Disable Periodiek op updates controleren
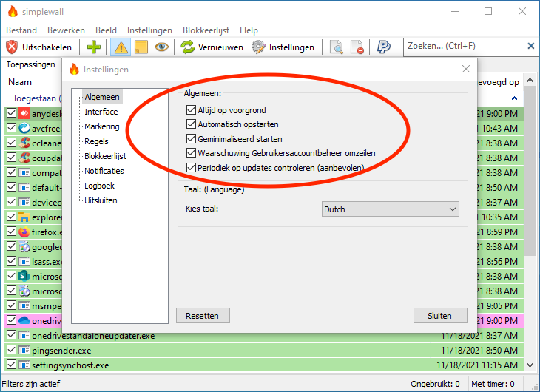 [192, 167]
